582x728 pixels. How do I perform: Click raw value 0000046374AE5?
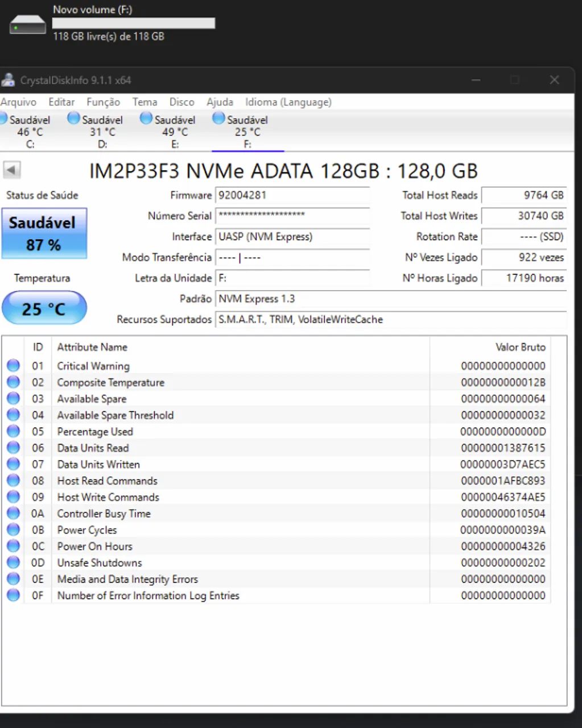point(503,497)
